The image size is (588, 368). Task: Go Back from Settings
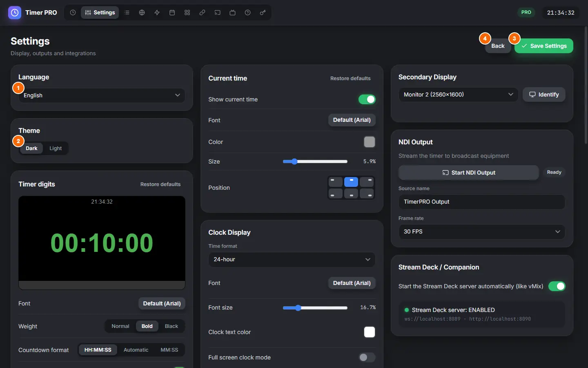pos(498,46)
